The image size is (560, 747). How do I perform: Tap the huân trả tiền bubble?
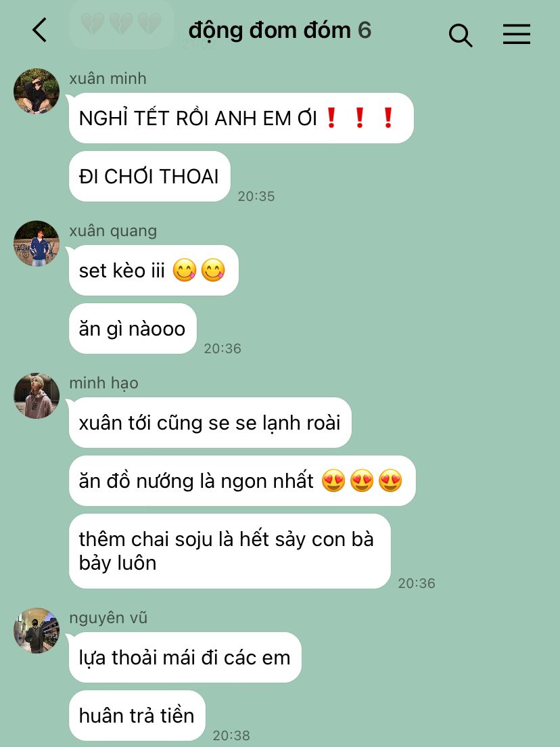[137, 716]
